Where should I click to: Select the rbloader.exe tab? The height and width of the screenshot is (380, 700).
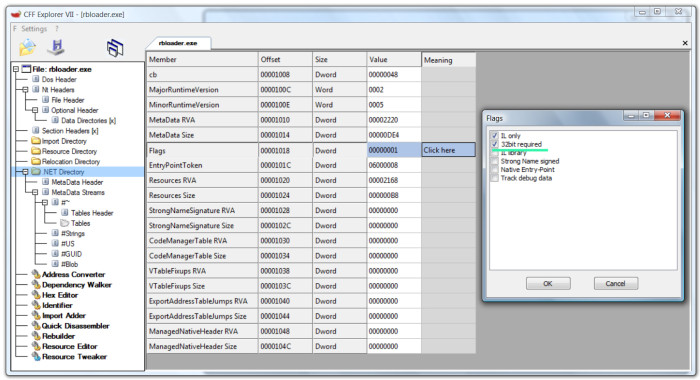(x=178, y=43)
